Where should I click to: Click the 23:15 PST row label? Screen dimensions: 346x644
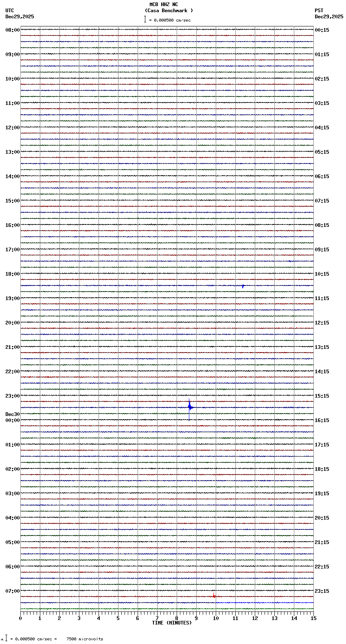pyautogui.click(x=322, y=591)
